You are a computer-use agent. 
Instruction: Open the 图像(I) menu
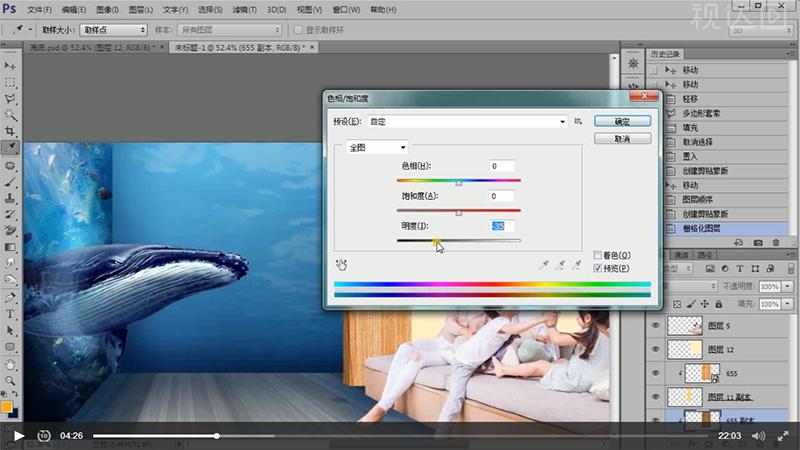[x=107, y=10]
